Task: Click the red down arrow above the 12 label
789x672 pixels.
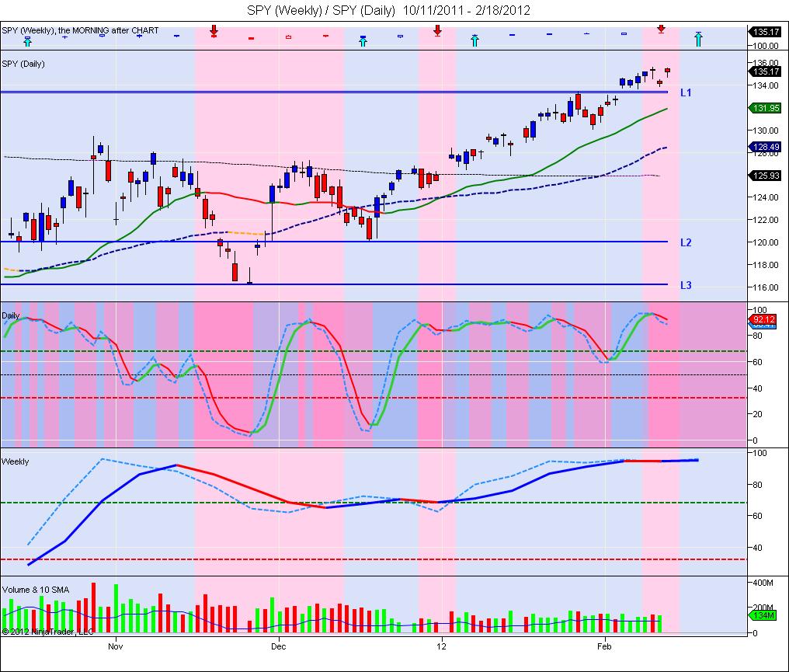Action: pos(438,30)
